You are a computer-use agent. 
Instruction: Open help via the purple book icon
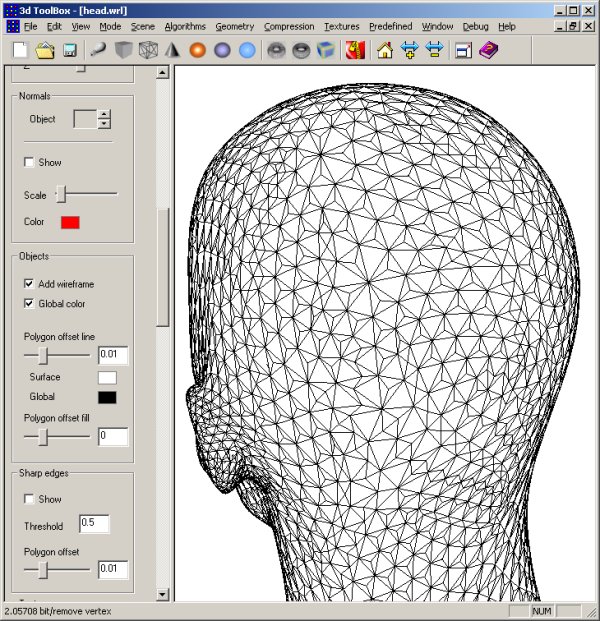(487, 50)
